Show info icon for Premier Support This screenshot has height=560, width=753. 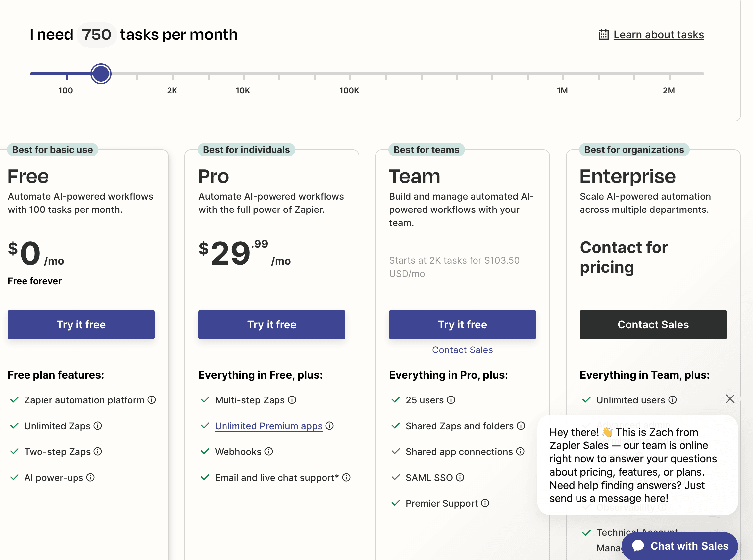(485, 503)
